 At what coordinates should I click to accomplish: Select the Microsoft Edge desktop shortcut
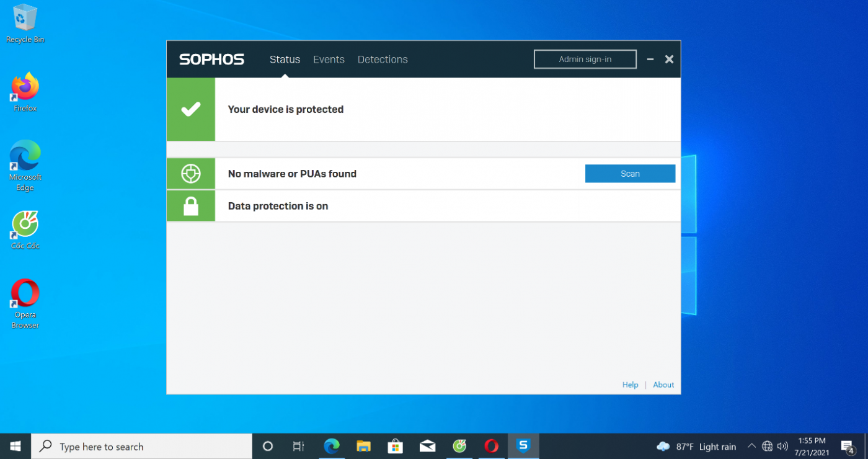tap(25, 166)
